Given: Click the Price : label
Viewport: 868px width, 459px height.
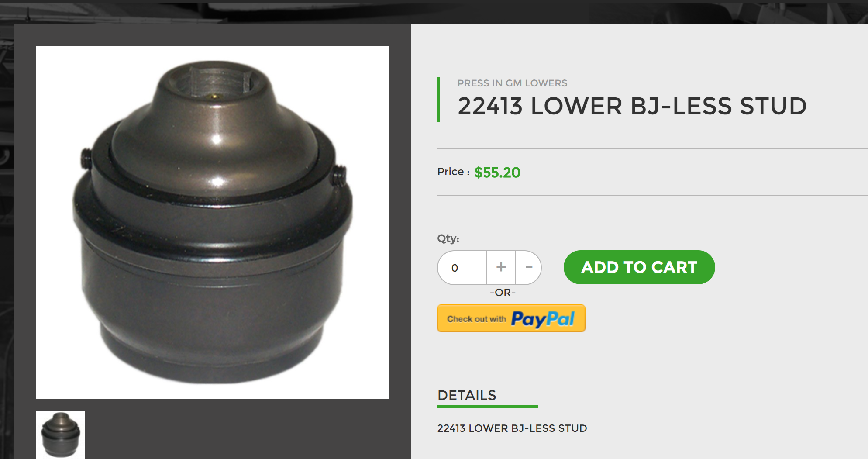Looking at the screenshot, I should click(x=454, y=172).
